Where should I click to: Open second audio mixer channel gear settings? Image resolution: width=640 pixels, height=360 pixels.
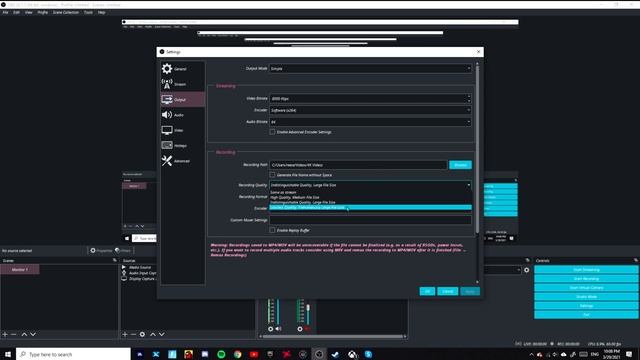300,329
